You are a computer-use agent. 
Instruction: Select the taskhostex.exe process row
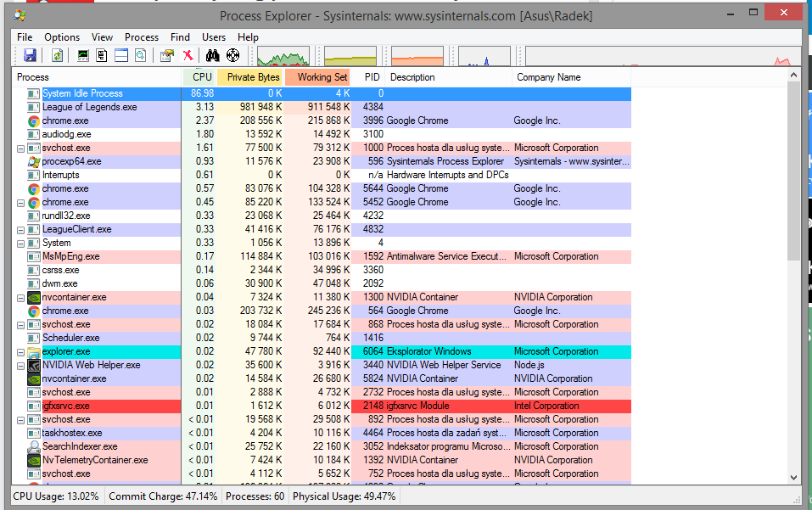tap(322, 434)
